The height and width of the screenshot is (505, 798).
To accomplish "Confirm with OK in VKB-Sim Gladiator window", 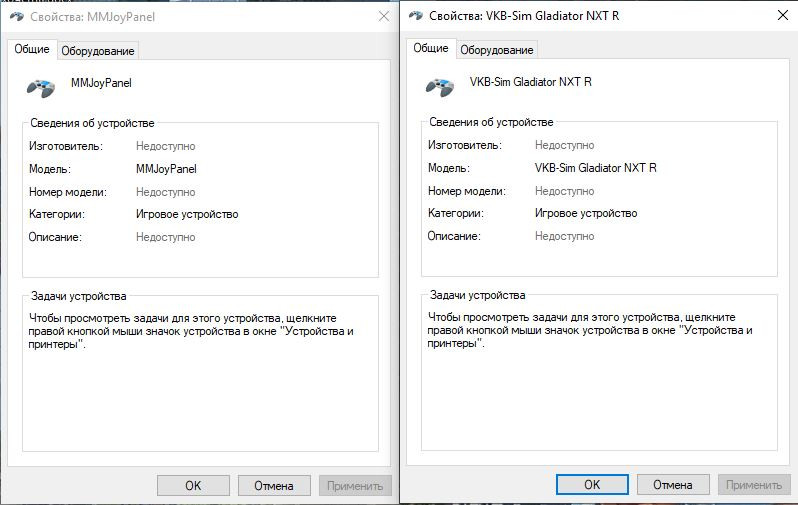I will pyautogui.click(x=592, y=485).
